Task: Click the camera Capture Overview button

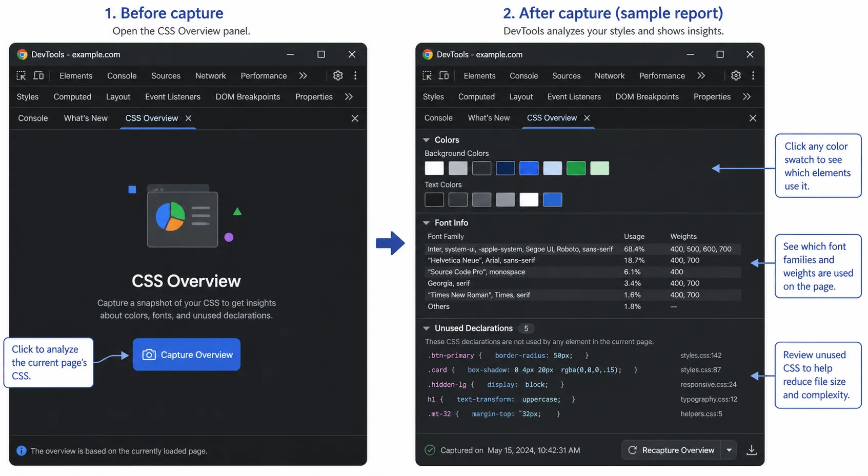Action: pos(187,355)
